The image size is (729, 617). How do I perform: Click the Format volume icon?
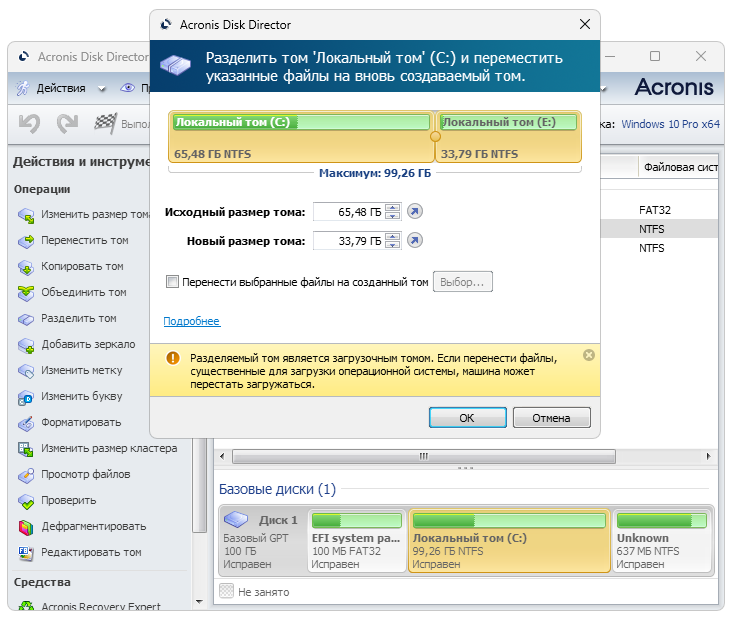pos(26,423)
